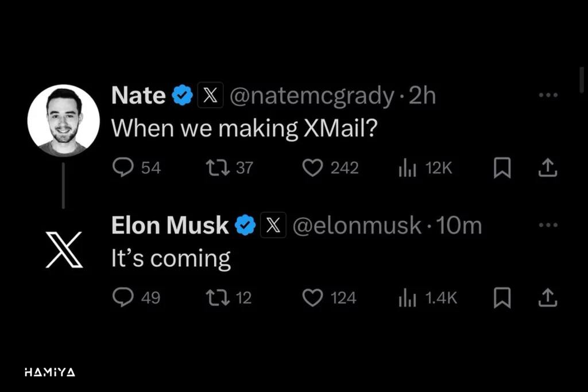This screenshot has height=392, width=588.
Task: Click X affiliation badge beside Elon Musk
Action: [x=273, y=225]
